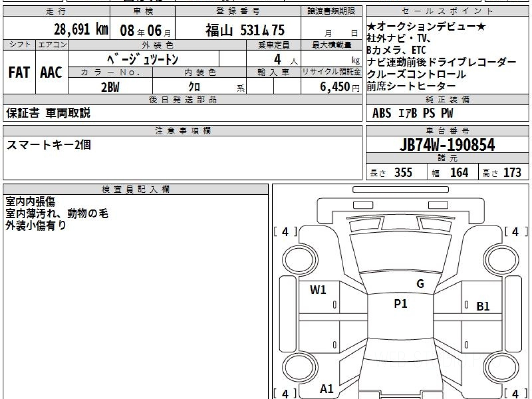The height and width of the screenshot is (399, 532).
Task: Select the 前席シートヒーター line
Action: click(x=411, y=86)
